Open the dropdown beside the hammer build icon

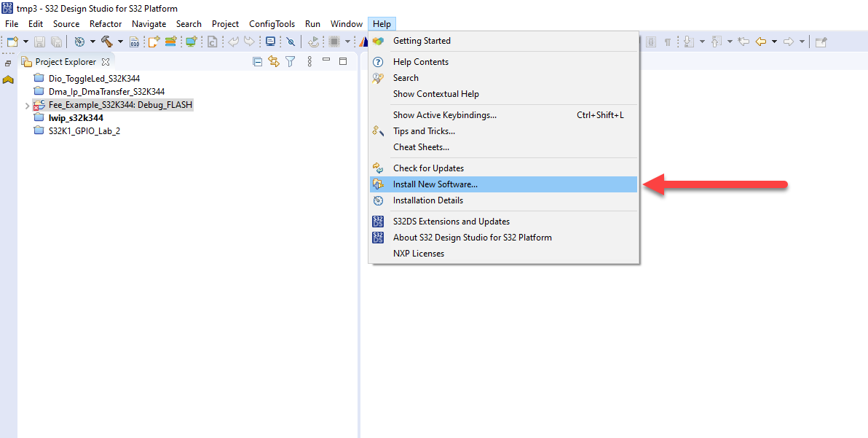(120, 42)
